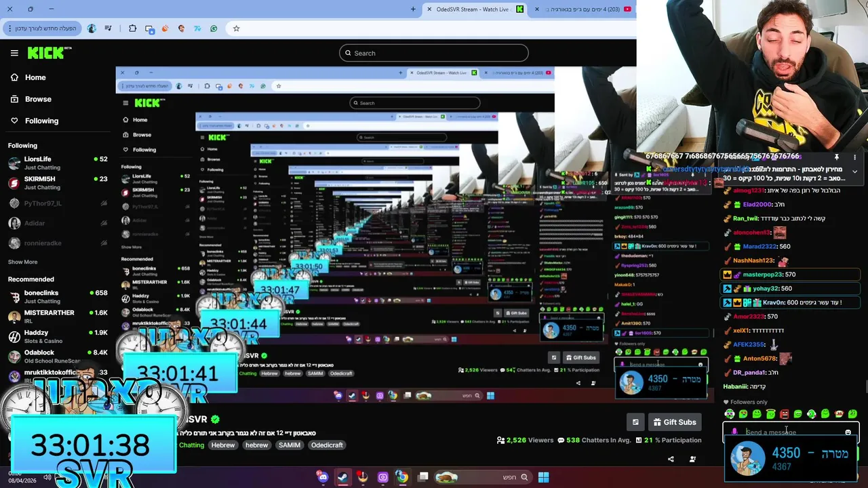Open pinned message three-dot menu
The image size is (868, 488).
point(854,157)
